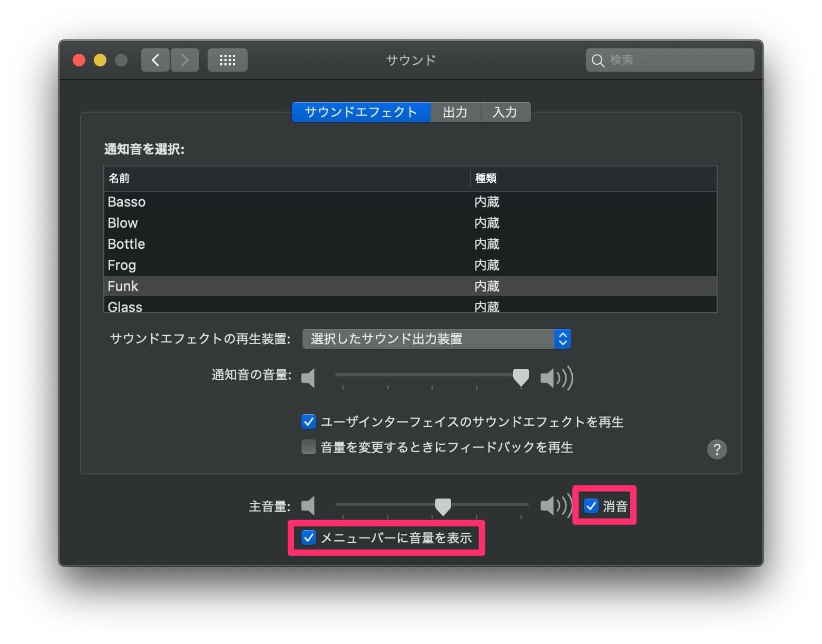Select the サウンドエフェクト tab

coord(361,112)
